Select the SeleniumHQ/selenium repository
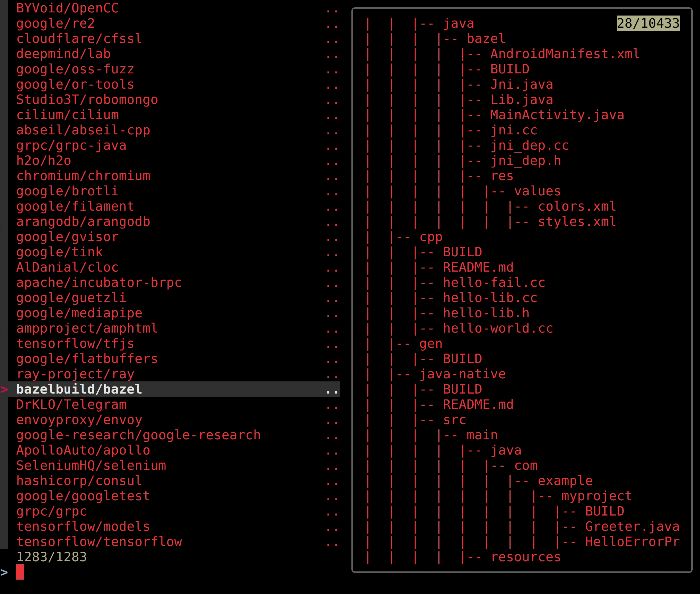This screenshot has height=594, width=700. tap(91, 466)
